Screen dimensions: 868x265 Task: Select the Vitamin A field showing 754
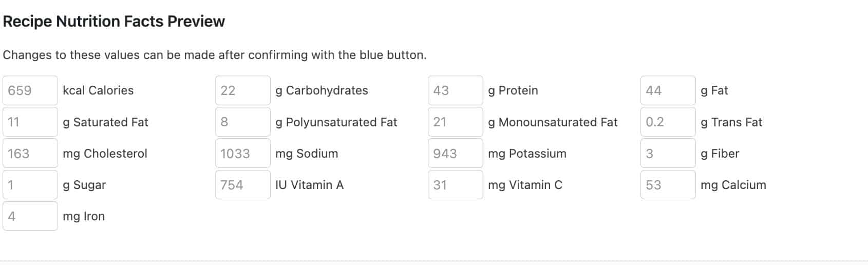click(243, 184)
